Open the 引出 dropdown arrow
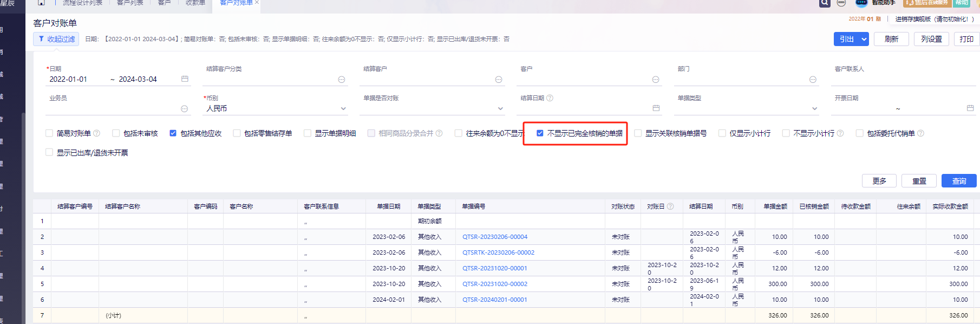This screenshot has width=980, height=324. pos(864,39)
